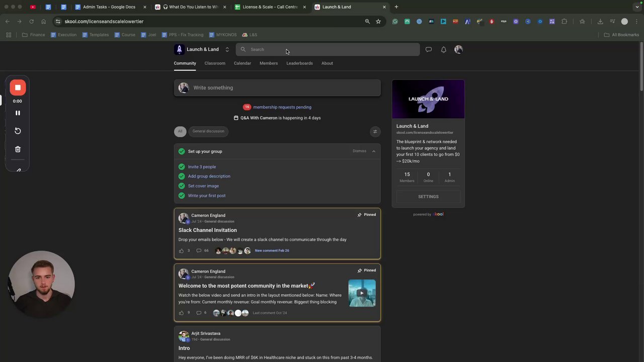Switch to License & Scale Call Centre tab
The height and width of the screenshot is (362, 644).
(270, 7)
